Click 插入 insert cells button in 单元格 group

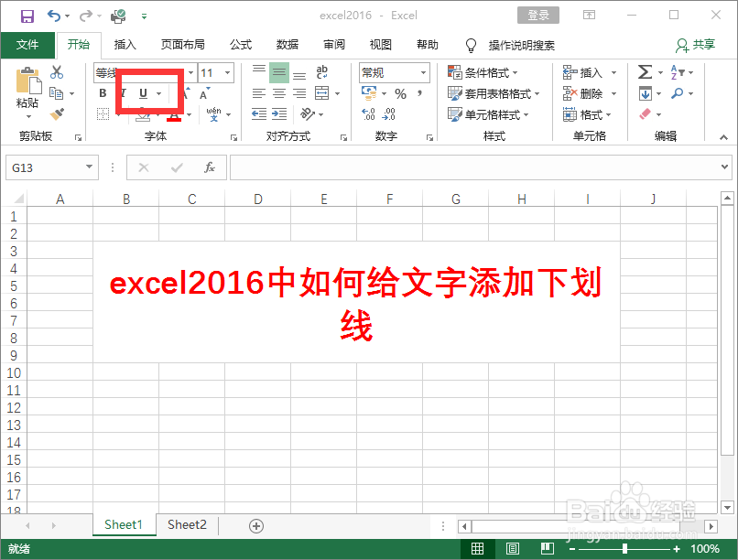pos(582,72)
